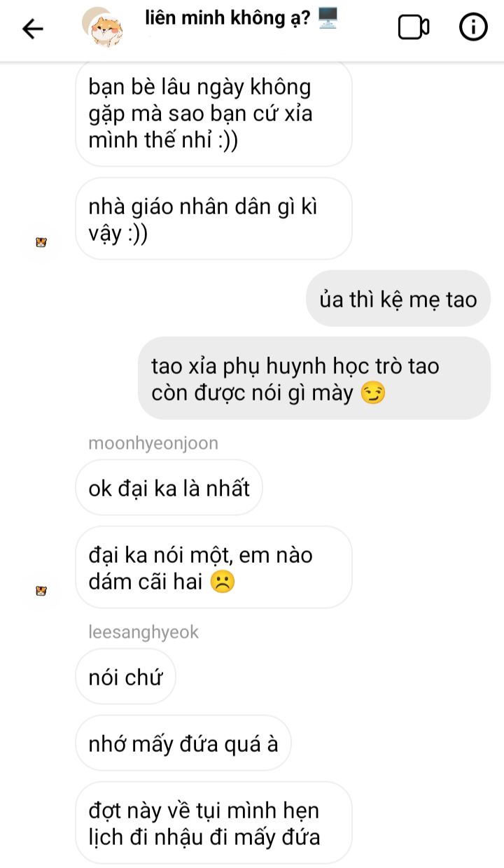This screenshot has width=504, height=868.
Task: Select the 'đợt này về tụi mình hẹn' message
Action: pyautogui.click(x=213, y=823)
